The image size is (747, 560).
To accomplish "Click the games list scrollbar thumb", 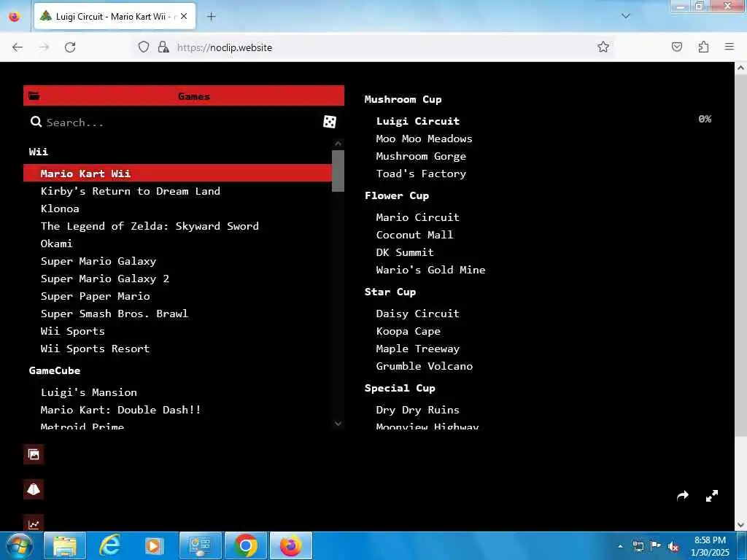I will [338, 171].
